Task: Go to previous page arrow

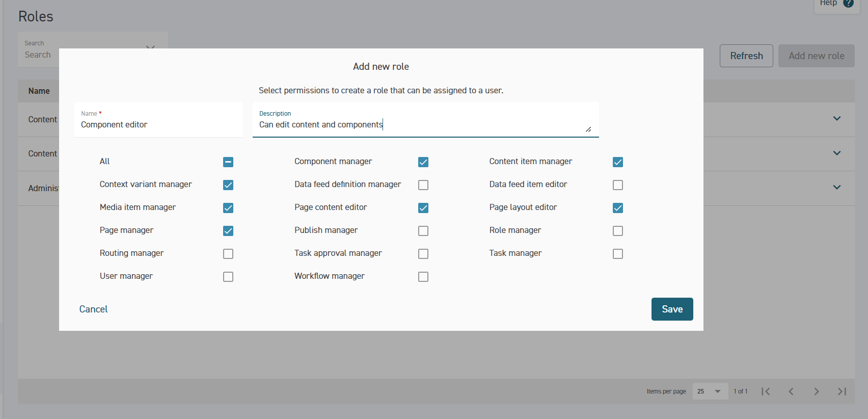Action: [791, 391]
